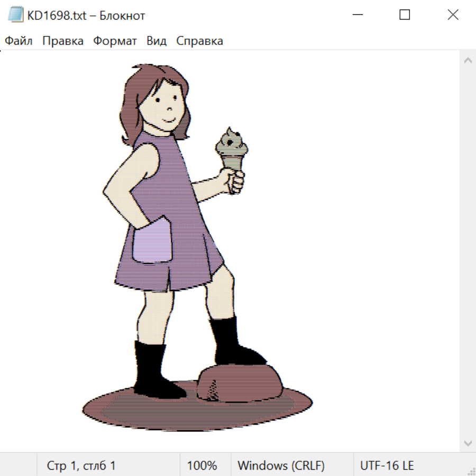Image resolution: width=476 pixels, height=476 pixels.
Task: Open the Справка menu
Action: click(x=199, y=41)
